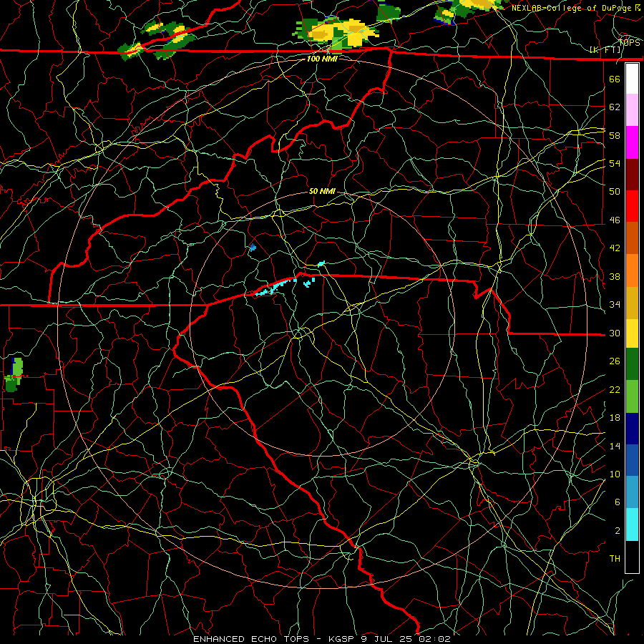This screenshot has height=644, width=644.
Task: Click the medium blue legend swatch
Action: (x=632, y=460)
